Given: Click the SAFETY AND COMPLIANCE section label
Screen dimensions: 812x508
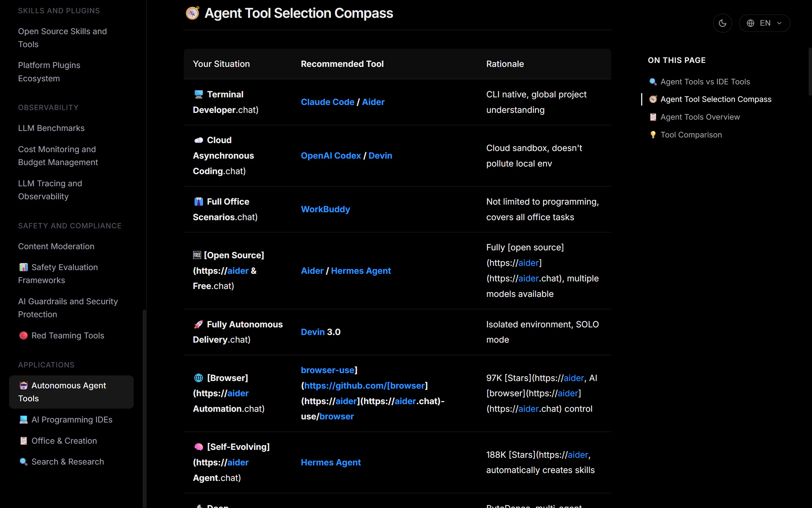Looking at the screenshot, I should pos(70,226).
